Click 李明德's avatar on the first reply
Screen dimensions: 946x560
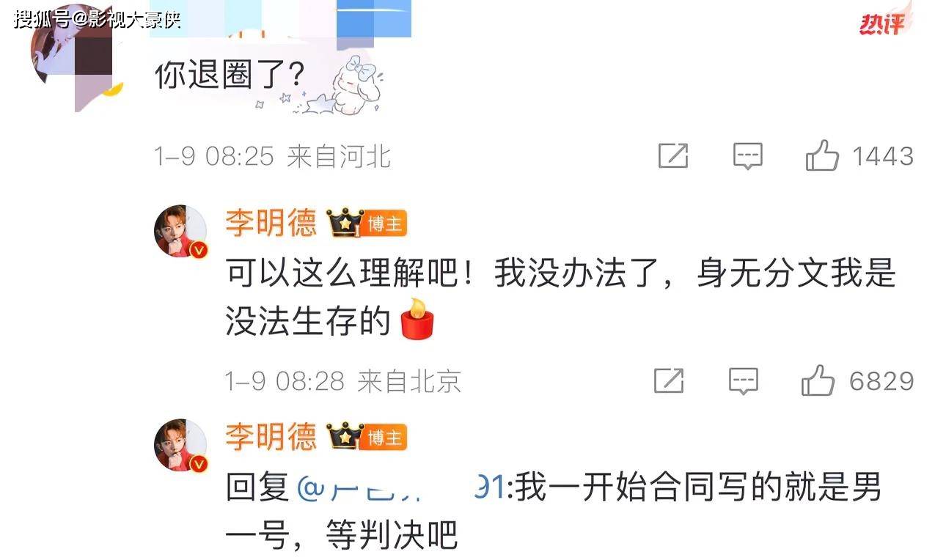pyautogui.click(x=180, y=231)
